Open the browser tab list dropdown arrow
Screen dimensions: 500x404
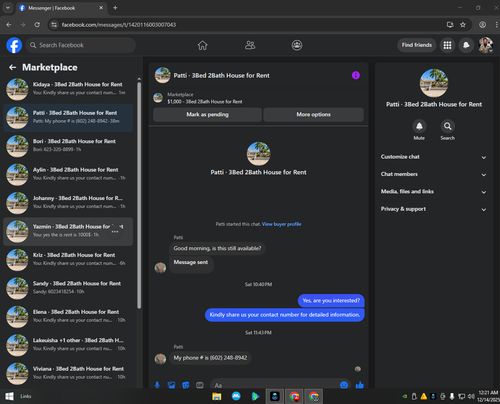[8, 8]
